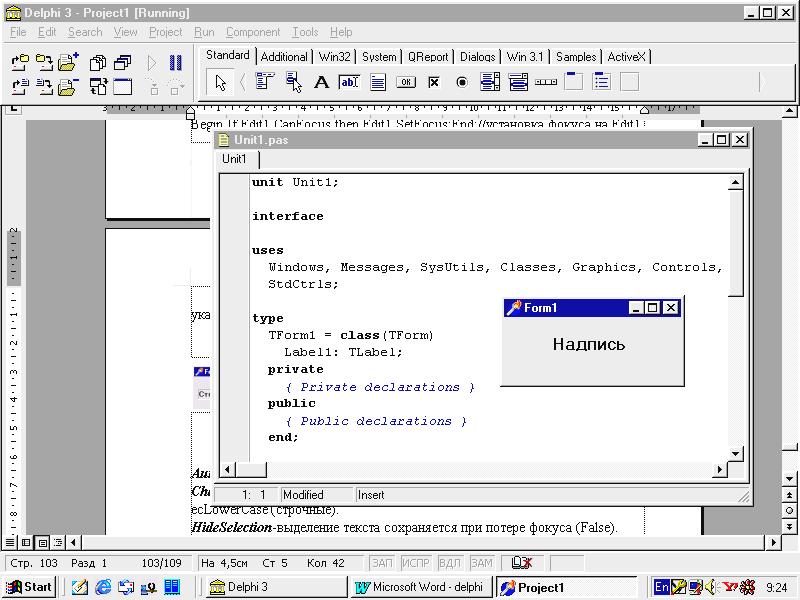Open the Windows Start menu
The image size is (800, 600).
tap(29, 587)
